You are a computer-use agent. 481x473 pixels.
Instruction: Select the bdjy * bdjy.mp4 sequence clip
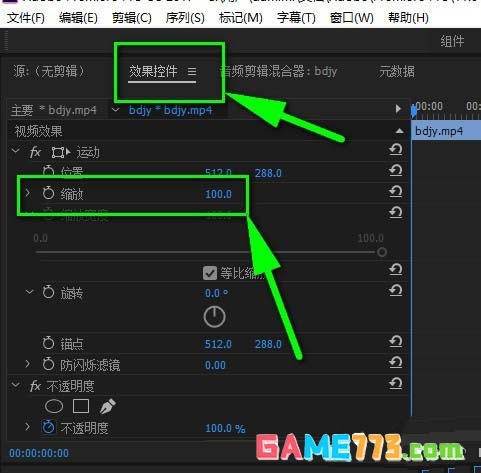pyautogui.click(x=170, y=110)
